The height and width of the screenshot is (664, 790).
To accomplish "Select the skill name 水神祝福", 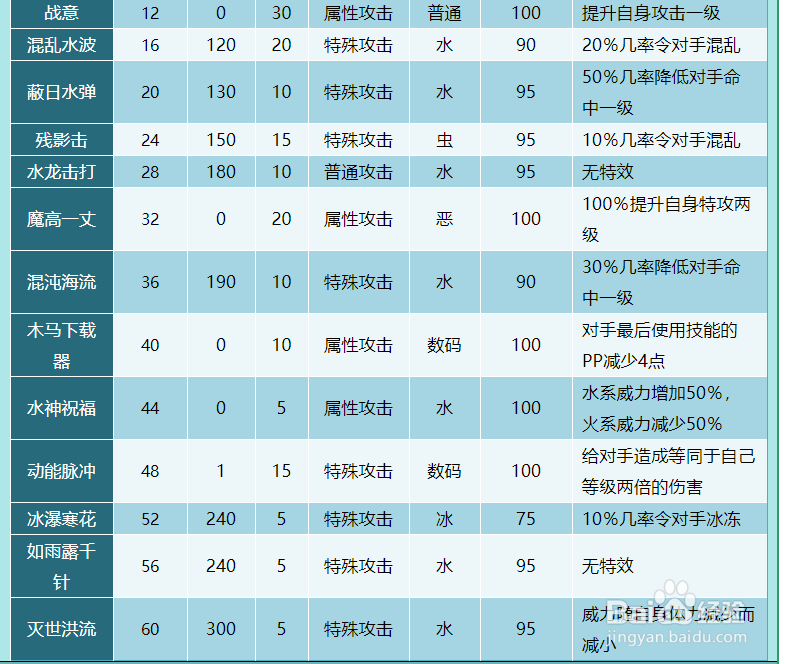I will coord(61,408).
